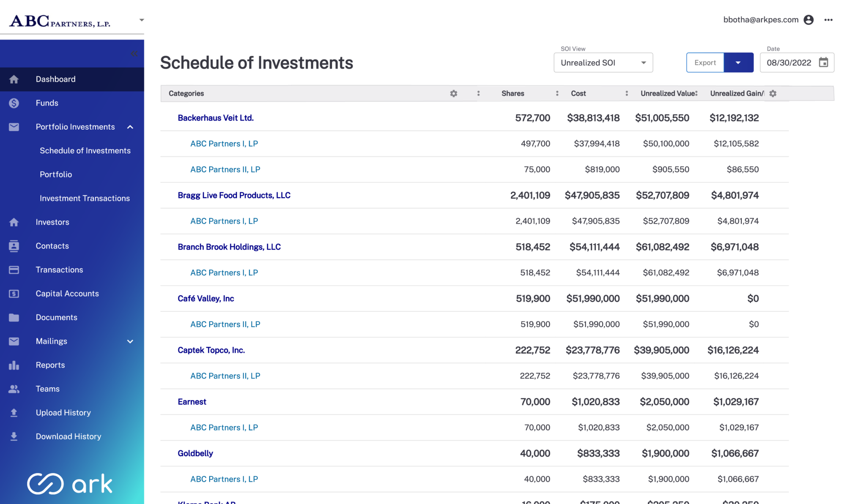Viewport: 866px width, 504px height.
Task: Open the user account avatar icon
Action: [809, 19]
